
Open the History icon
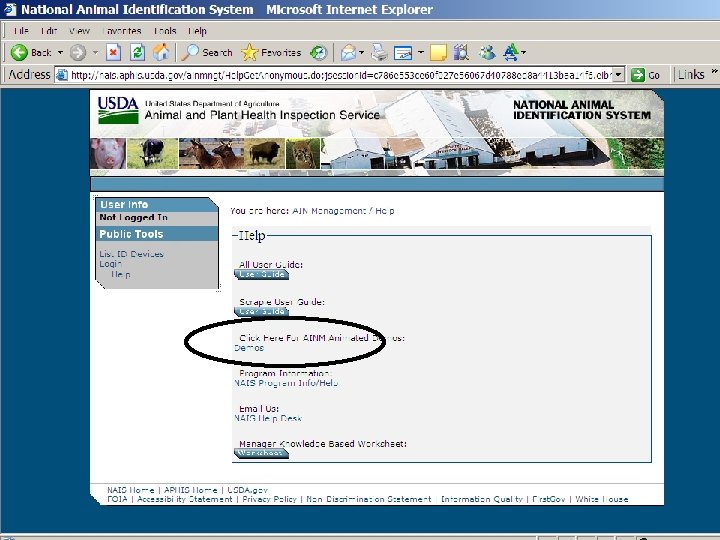(x=318, y=52)
